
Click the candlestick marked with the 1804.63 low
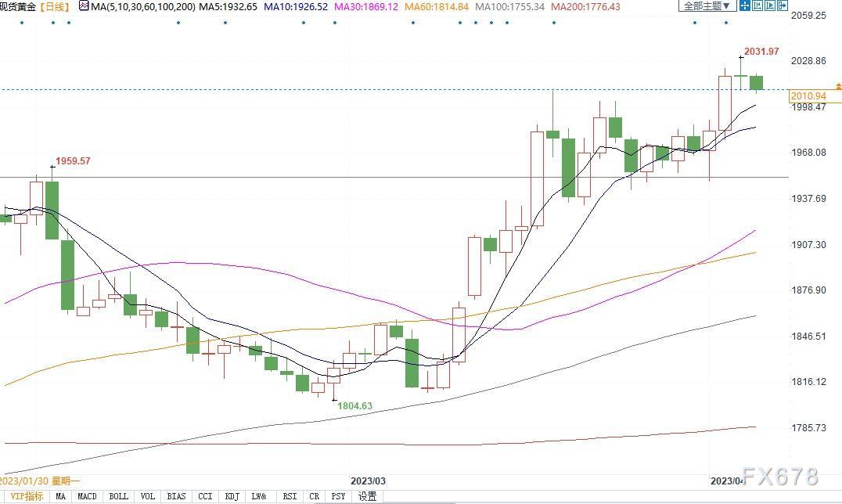click(x=334, y=376)
